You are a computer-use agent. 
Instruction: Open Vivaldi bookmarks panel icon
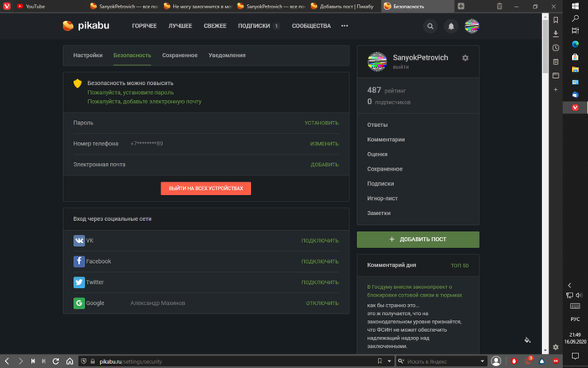click(x=555, y=18)
